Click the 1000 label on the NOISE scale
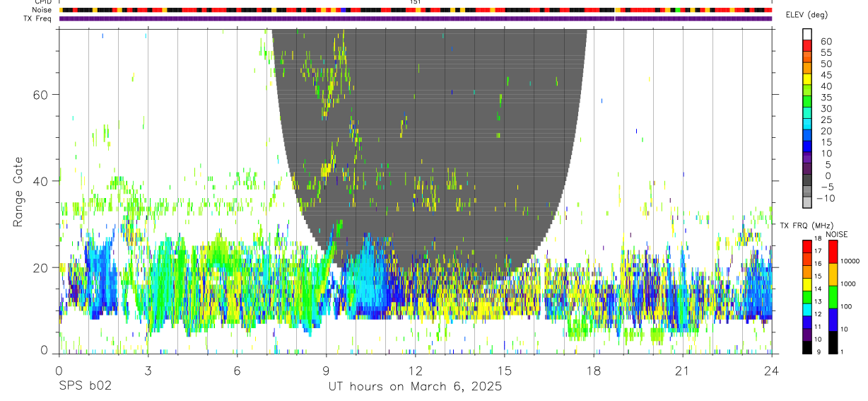The height and width of the screenshot is (401, 868). (x=850, y=284)
